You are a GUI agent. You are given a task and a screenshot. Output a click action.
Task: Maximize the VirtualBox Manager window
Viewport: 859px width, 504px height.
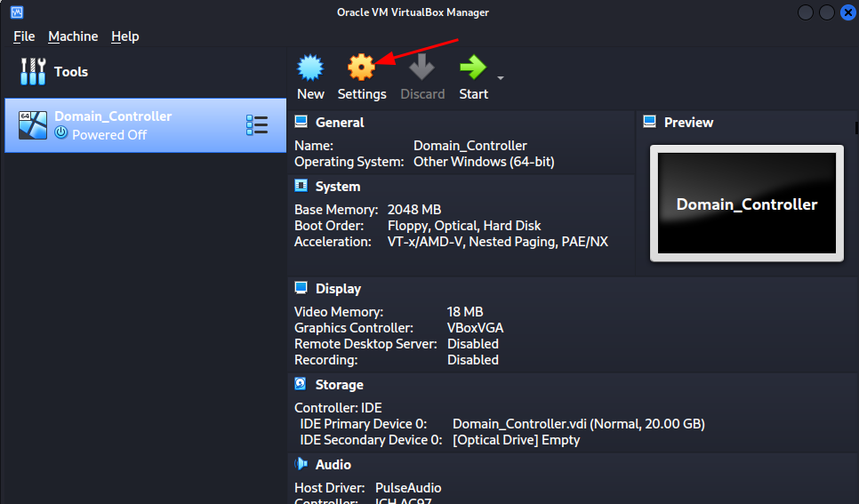coord(827,12)
